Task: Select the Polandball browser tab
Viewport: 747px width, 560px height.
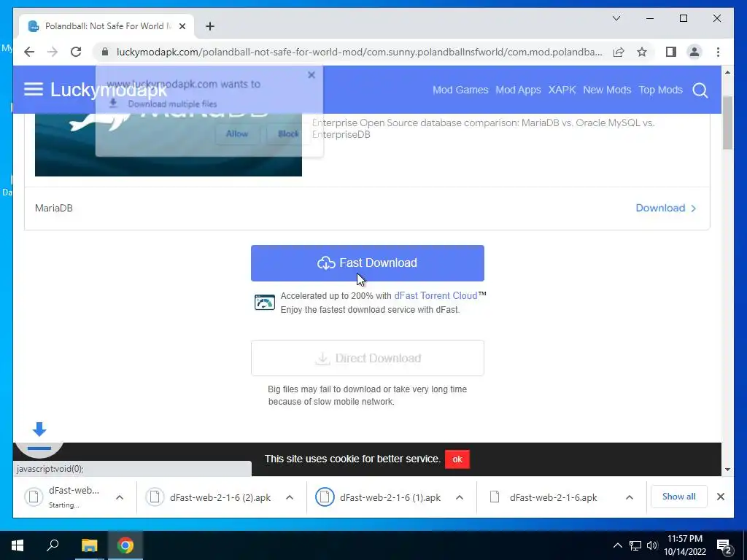Action: coord(107,26)
